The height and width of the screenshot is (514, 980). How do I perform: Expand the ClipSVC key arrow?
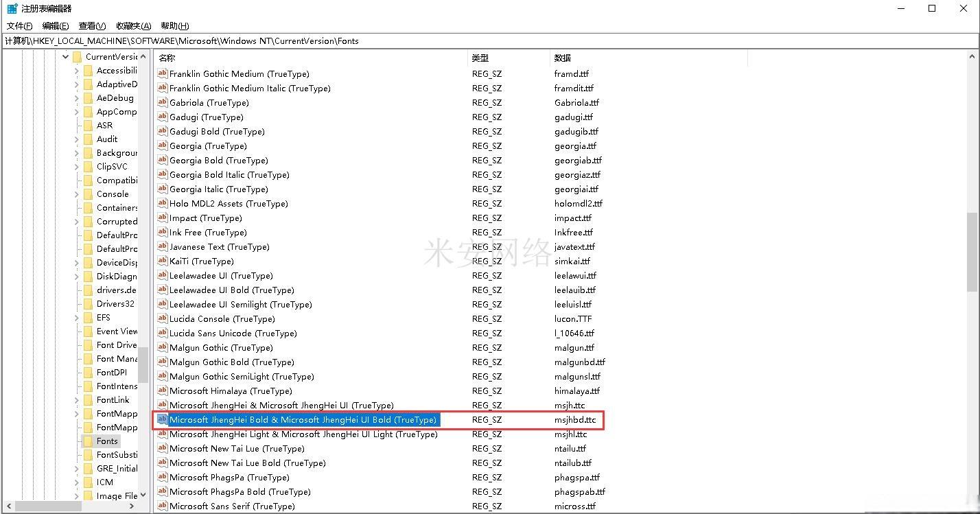[x=76, y=167]
